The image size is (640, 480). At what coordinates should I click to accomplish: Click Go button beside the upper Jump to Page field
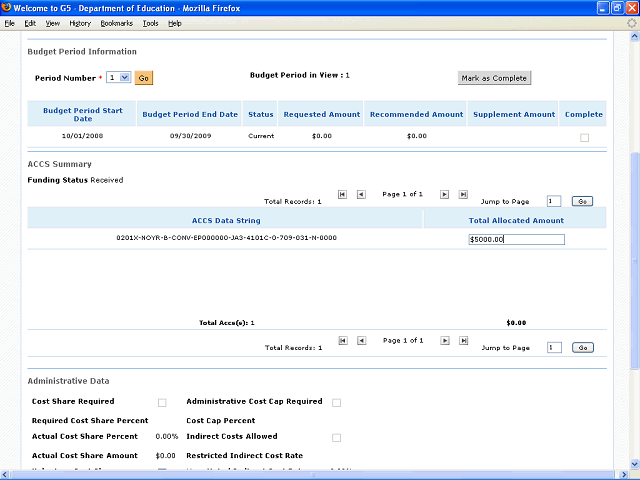point(583,202)
